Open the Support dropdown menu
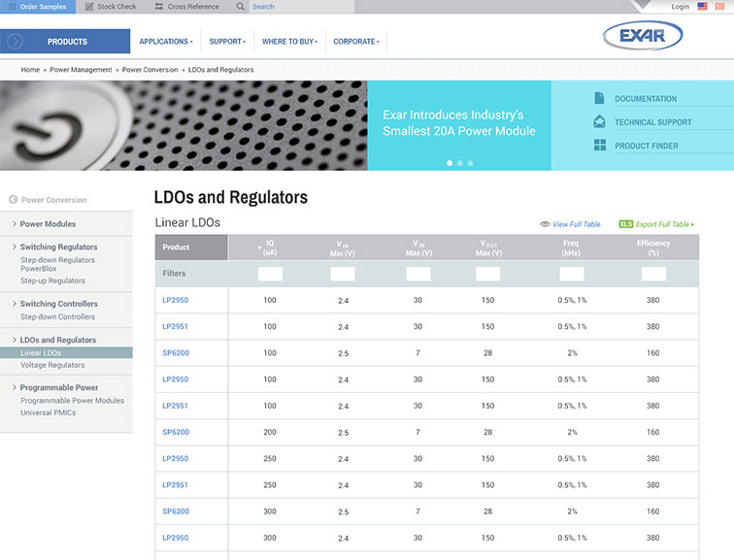This screenshot has width=734, height=560. [x=227, y=42]
